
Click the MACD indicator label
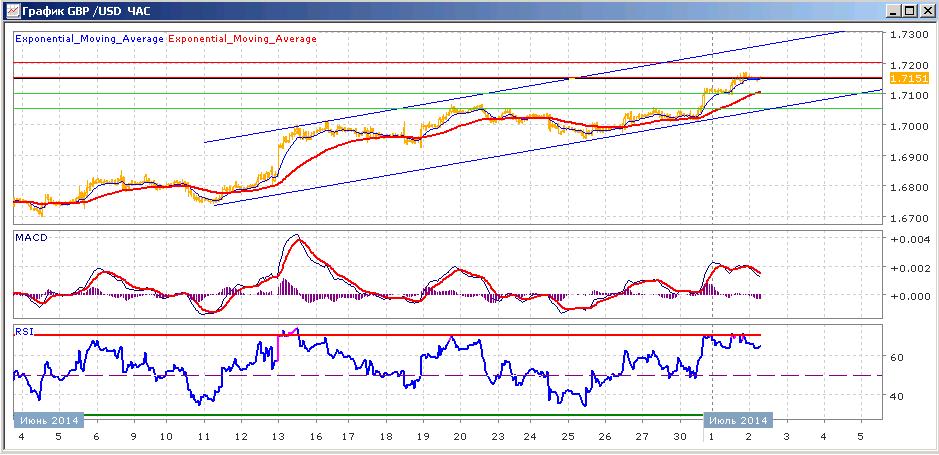31,238
